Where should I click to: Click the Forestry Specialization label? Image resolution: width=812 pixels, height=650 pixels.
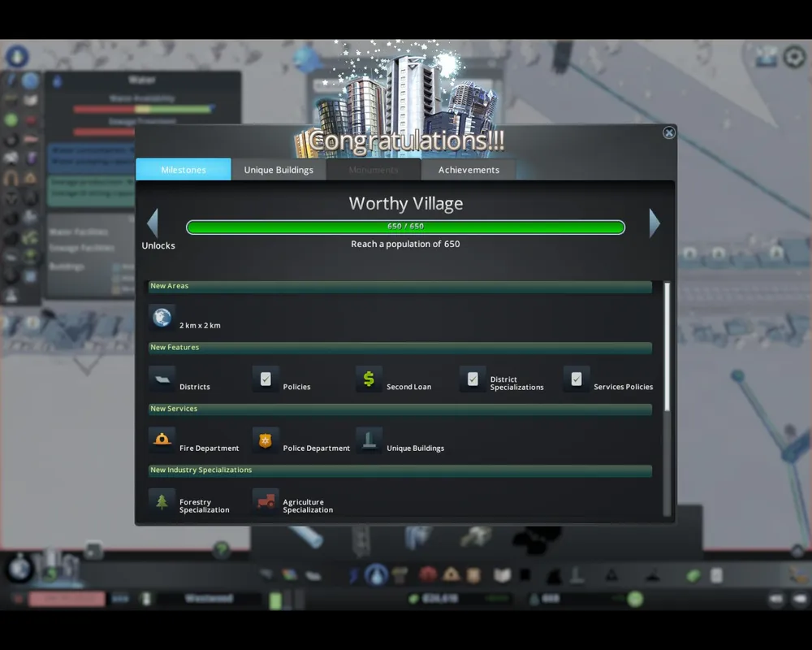coord(204,506)
